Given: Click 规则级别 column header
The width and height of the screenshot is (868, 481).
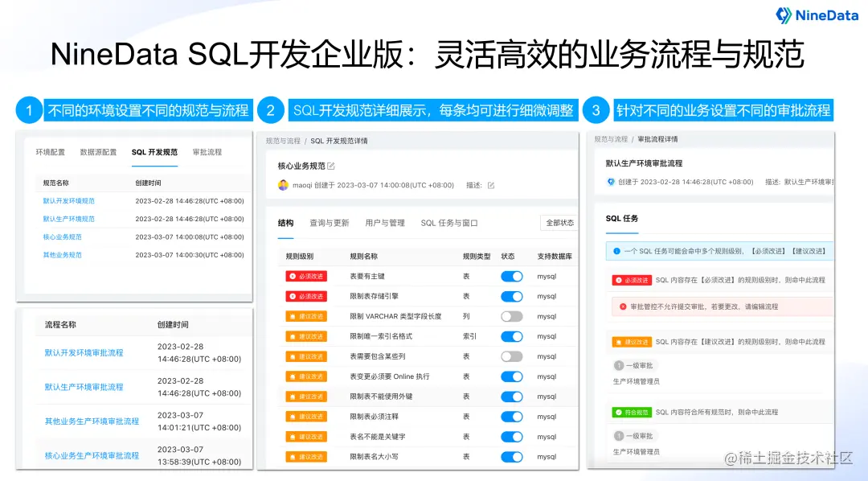Looking at the screenshot, I should coord(300,257).
